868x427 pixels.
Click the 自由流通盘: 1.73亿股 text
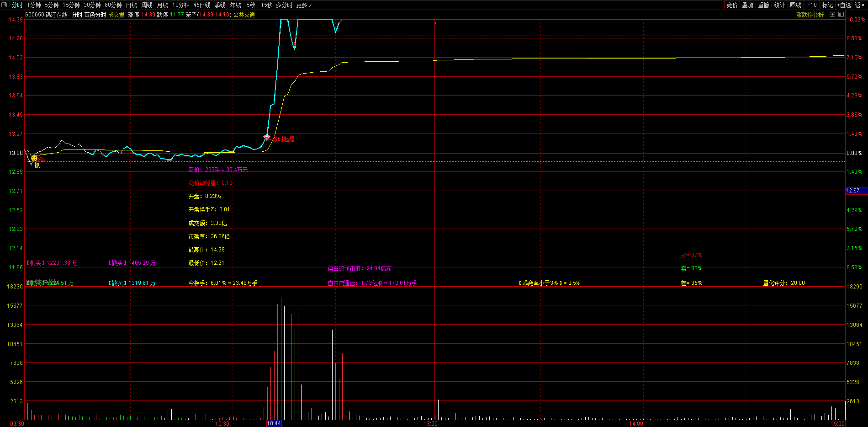coord(372,283)
